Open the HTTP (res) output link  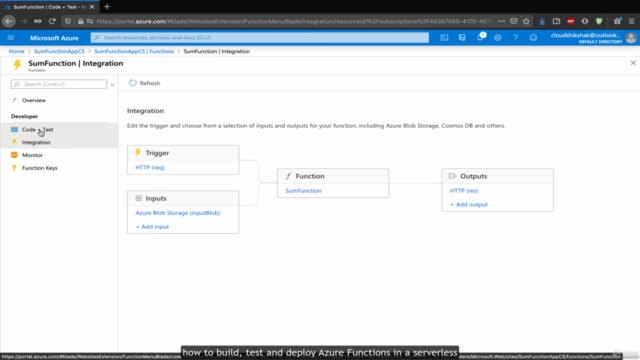pos(464,191)
